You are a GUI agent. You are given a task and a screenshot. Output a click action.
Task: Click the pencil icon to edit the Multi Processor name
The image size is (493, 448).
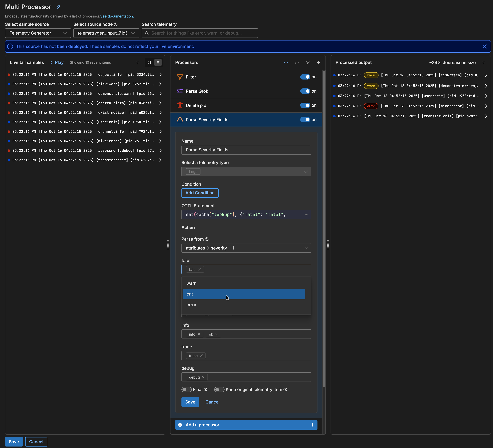point(58,7)
